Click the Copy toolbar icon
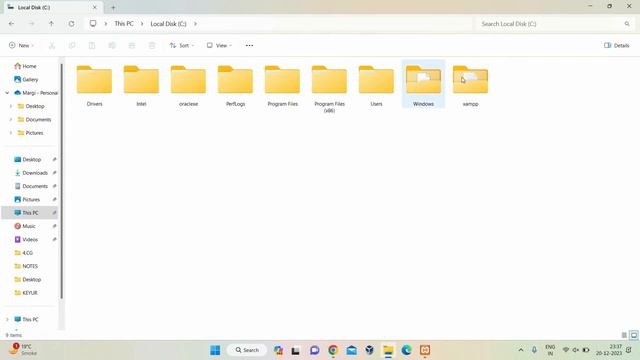This screenshot has height=360, width=640. tap(72, 45)
